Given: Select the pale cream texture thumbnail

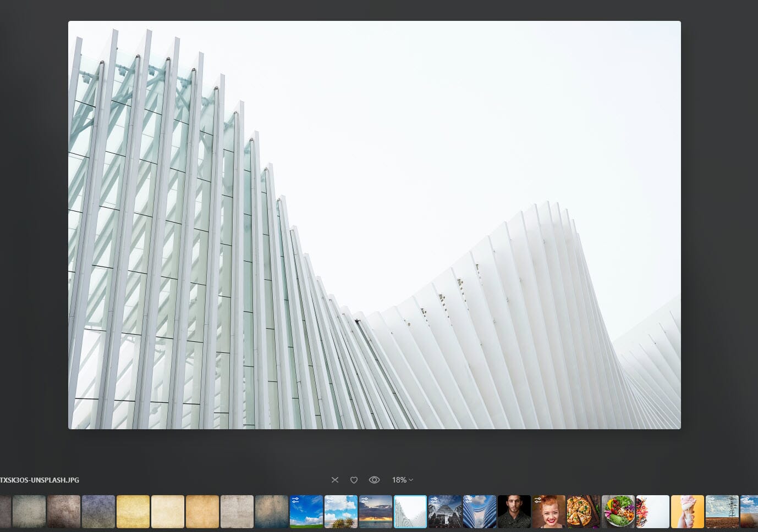Looking at the screenshot, I should (x=168, y=512).
